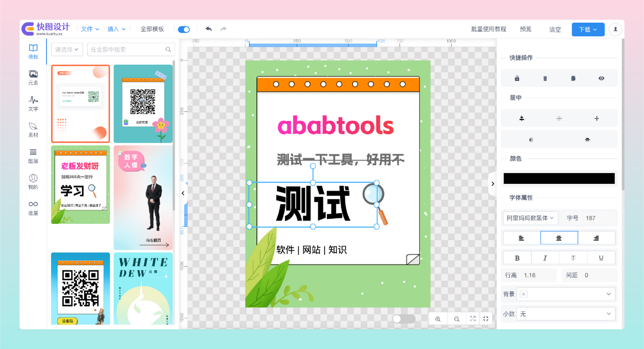Click the first 居中 alignment icon
Screen dimensions: 644x349
521,119
